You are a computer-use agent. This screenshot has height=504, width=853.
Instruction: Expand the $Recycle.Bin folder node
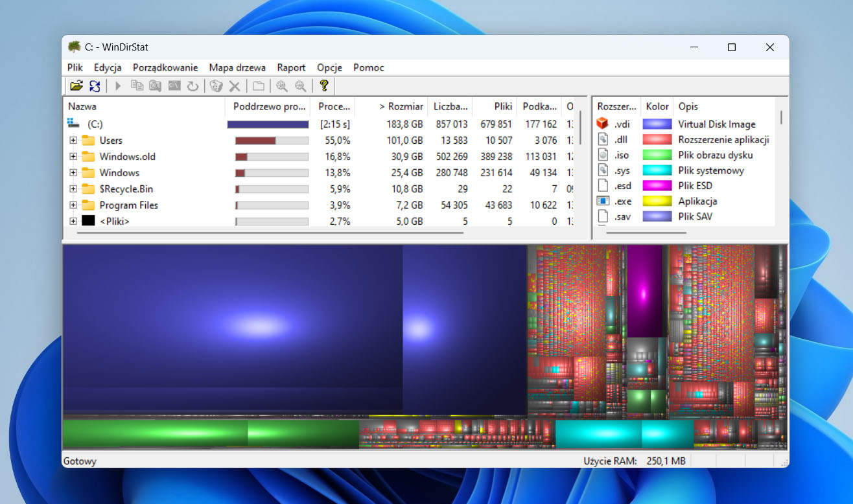pos(73,189)
